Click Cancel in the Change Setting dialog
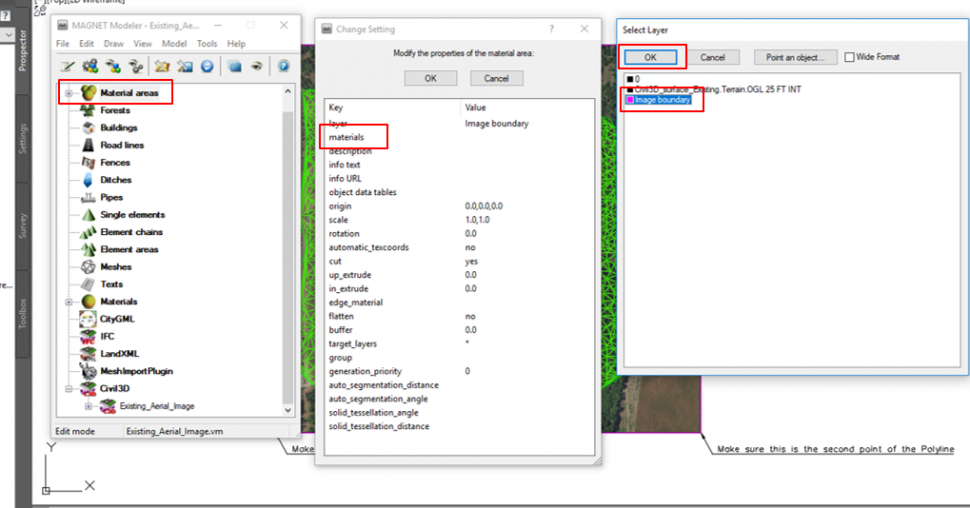Screen dimensions: 970x508 [x=496, y=78]
